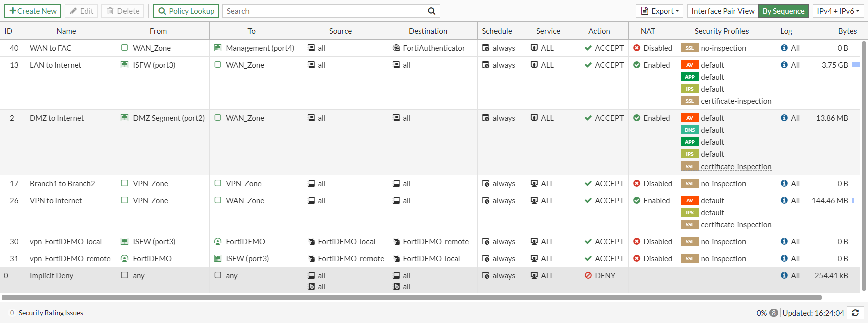Switch to Interface Pair View
Viewport: 868px width, 323px height.
(722, 11)
